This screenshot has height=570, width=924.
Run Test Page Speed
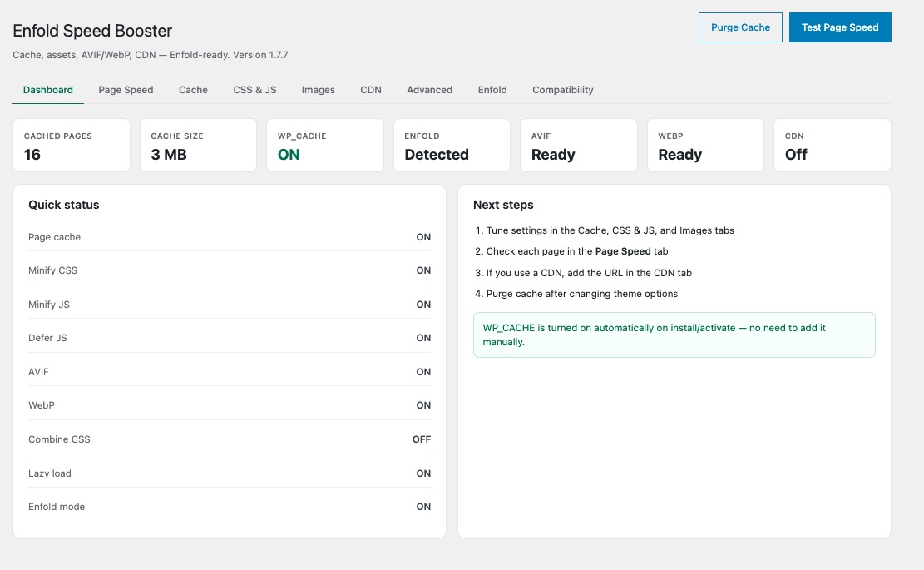[x=840, y=27]
